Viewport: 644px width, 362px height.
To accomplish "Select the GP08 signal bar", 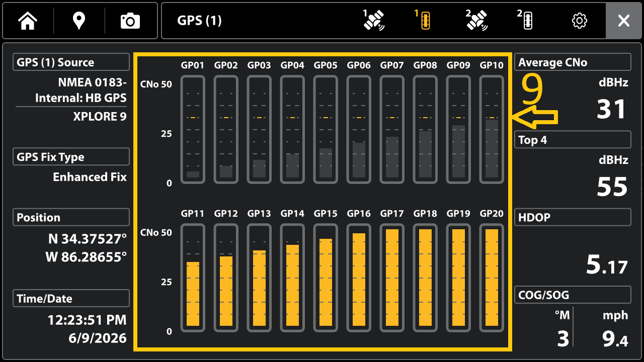I will click(x=425, y=129).
